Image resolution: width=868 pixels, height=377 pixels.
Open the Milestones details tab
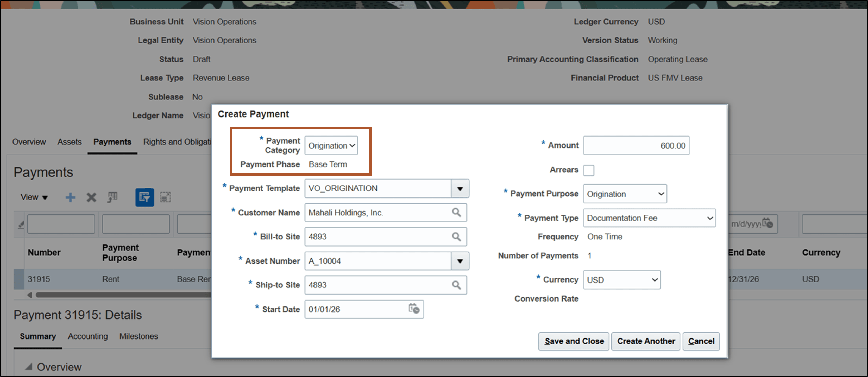click(x=139, y=336)
